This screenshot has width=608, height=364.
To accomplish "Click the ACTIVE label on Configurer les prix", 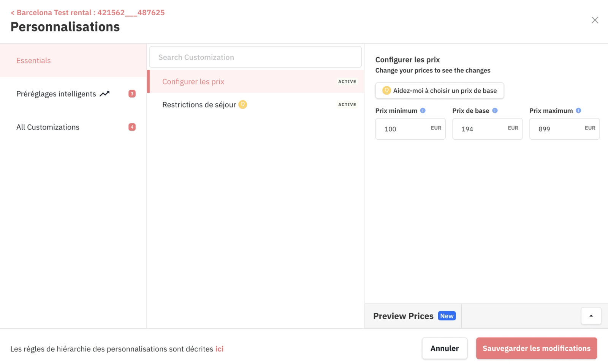I will click(347, 82).
